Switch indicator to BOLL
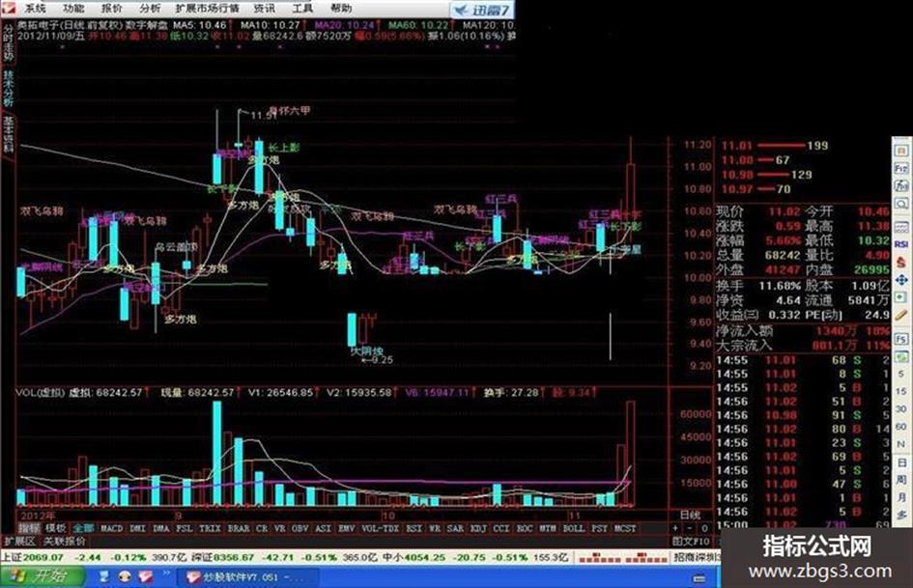 [574, 528]
